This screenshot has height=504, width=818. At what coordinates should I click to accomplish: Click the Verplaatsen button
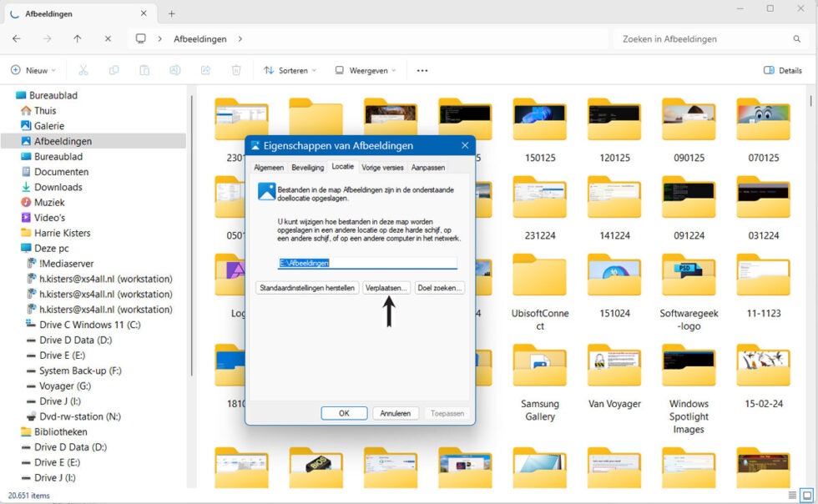pos(386,287)
